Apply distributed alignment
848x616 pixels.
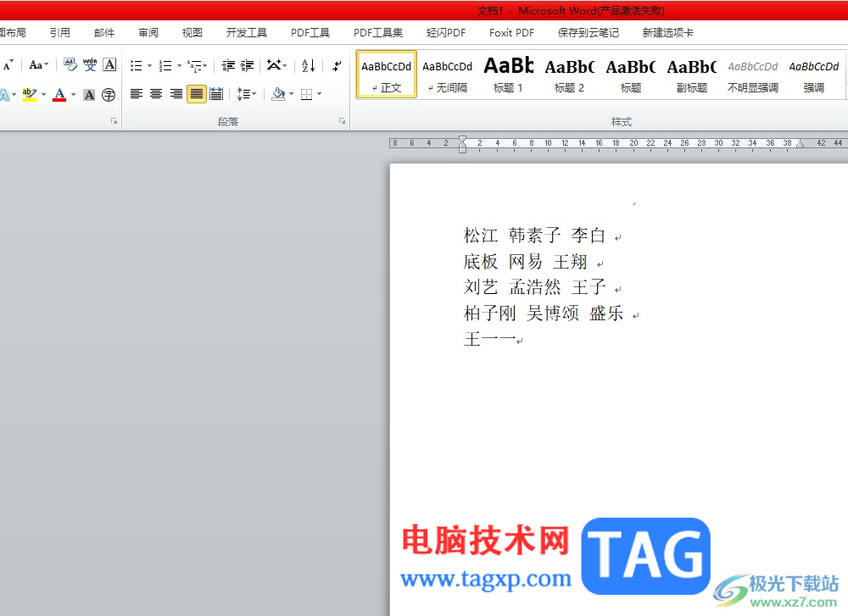click(215, 94)
